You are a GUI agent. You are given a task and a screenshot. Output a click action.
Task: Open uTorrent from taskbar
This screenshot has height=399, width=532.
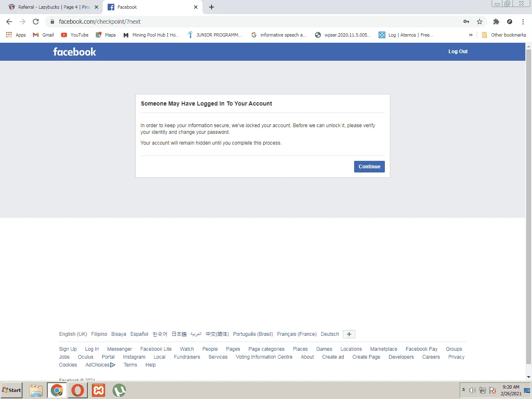click(x=119, y=390)
